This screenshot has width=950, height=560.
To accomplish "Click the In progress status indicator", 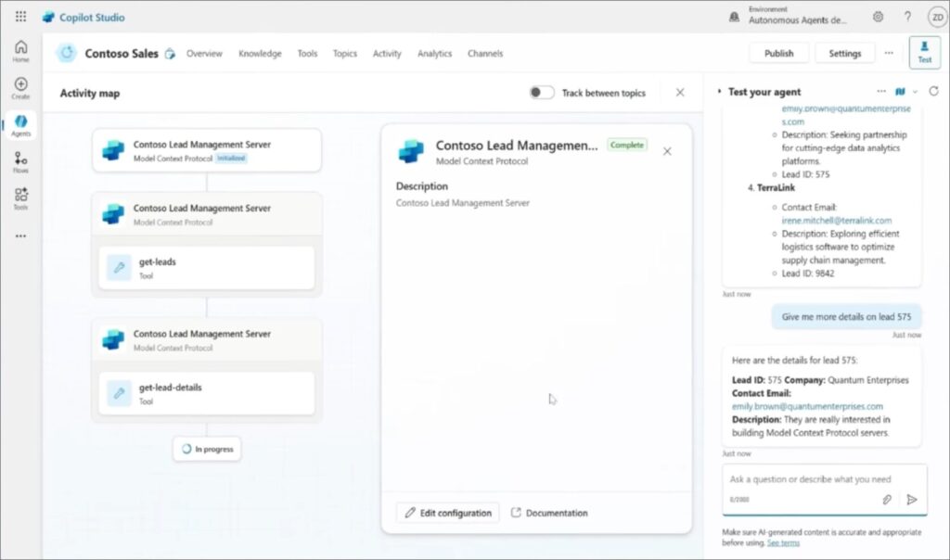I will [x=207, y=450].
